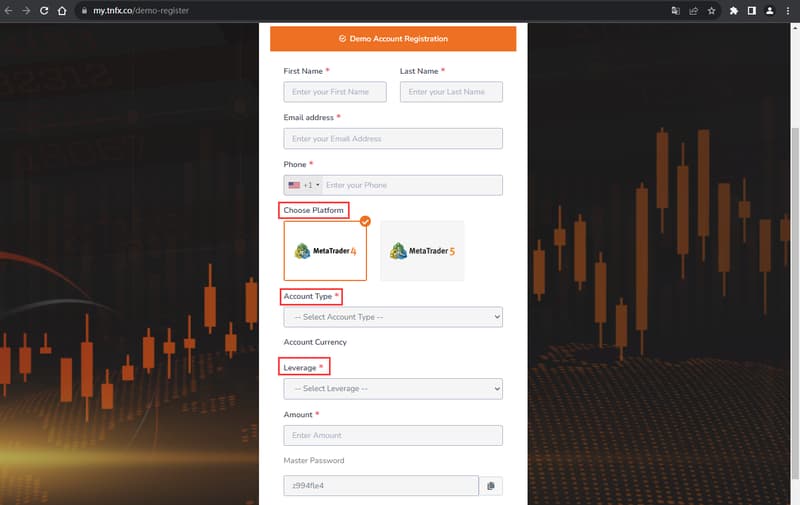The height and width of the screenshot is (505, 800).
Task: Click the Demo Account Registration header button
Action: point(393,39)
